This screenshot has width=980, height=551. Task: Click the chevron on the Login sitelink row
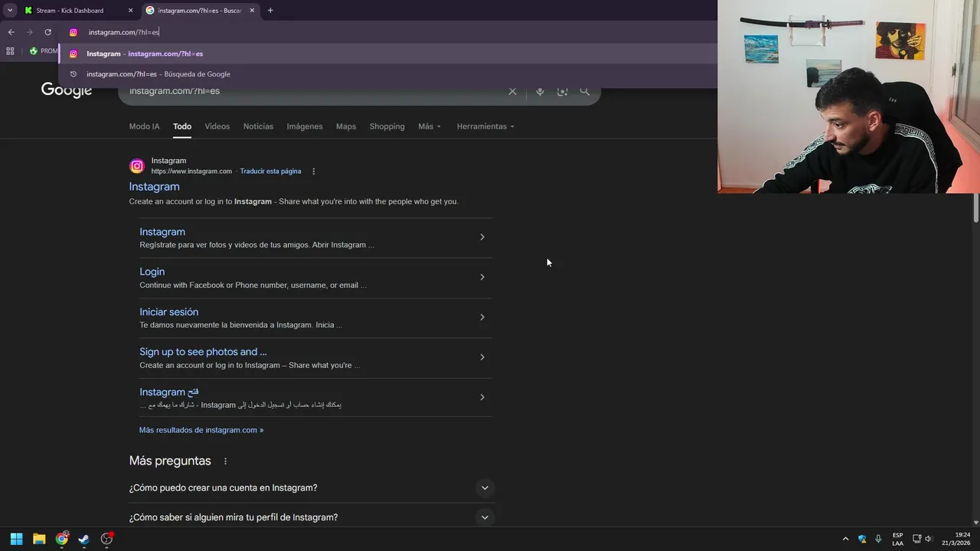pyautogui.click(x=482, y=277)
